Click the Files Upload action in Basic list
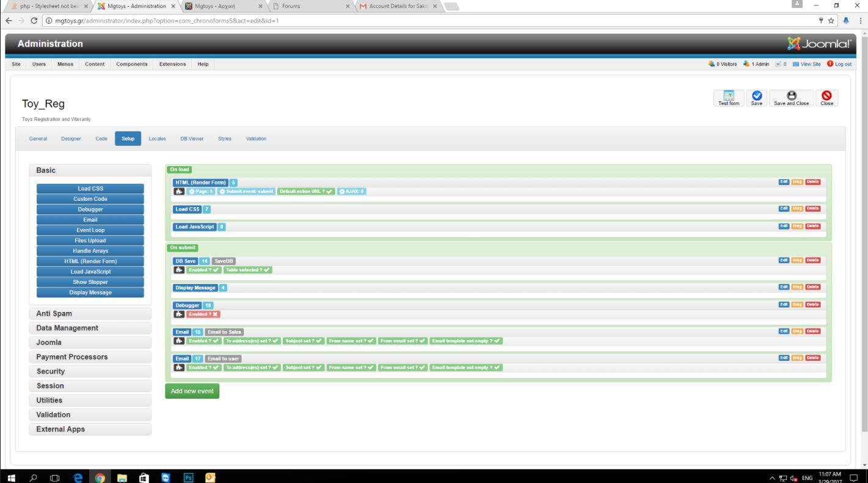The width and height of the screenshot is (868, 483). pos(90,241)
